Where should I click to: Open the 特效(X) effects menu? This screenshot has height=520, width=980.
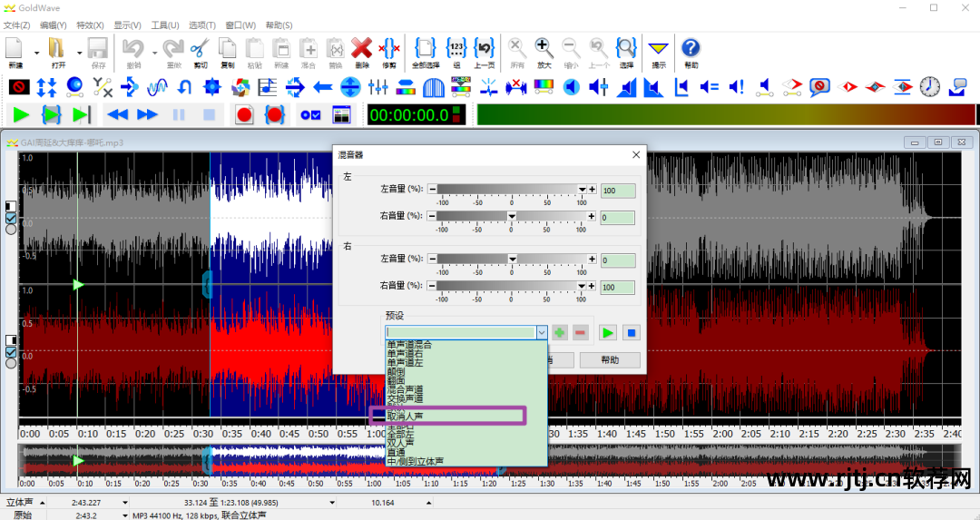(90, 25)
